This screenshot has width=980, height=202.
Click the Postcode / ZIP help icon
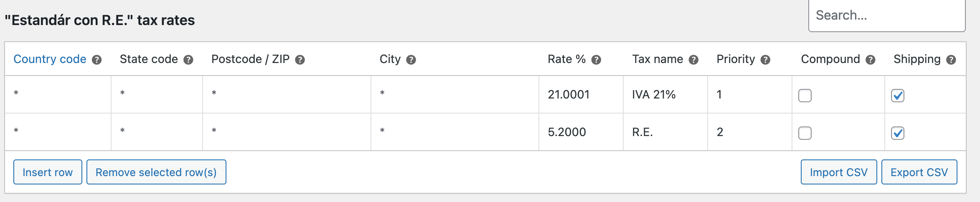pyautogui.click(x=300, y=60)
